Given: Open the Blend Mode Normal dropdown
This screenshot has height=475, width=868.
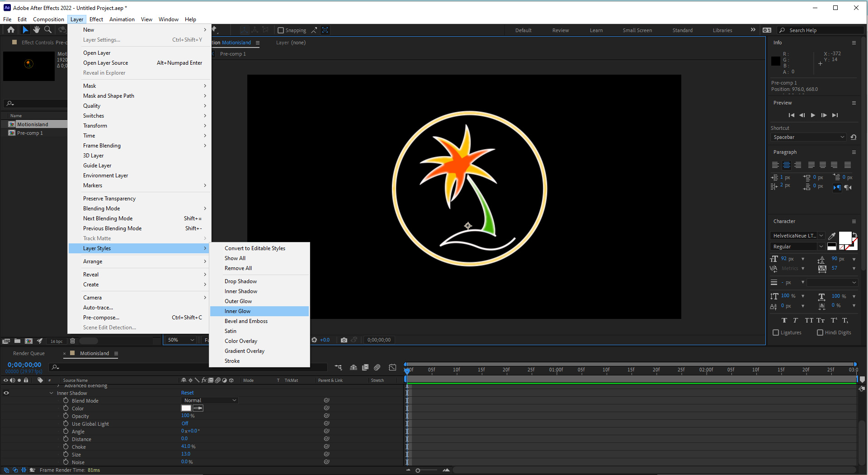Looking at the screenshot, I should (x=210, y=400).
